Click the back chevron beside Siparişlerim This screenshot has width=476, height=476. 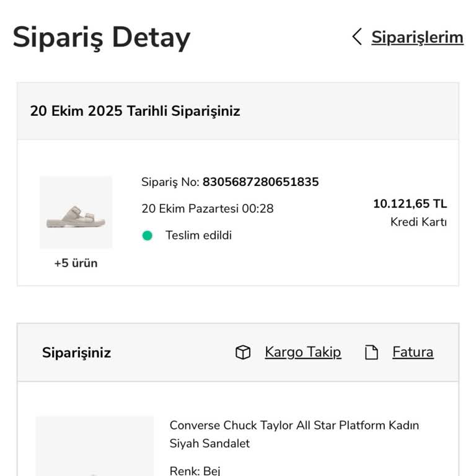coord(357,37)
